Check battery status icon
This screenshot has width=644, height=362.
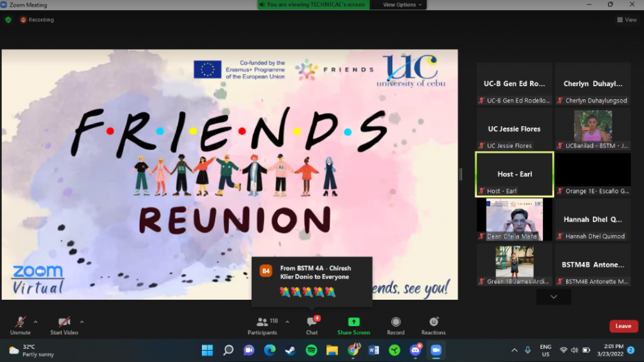pos(586,350)
